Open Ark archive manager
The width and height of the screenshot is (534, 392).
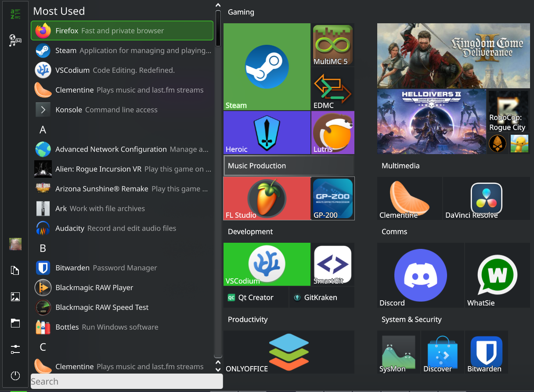[122, 209]
